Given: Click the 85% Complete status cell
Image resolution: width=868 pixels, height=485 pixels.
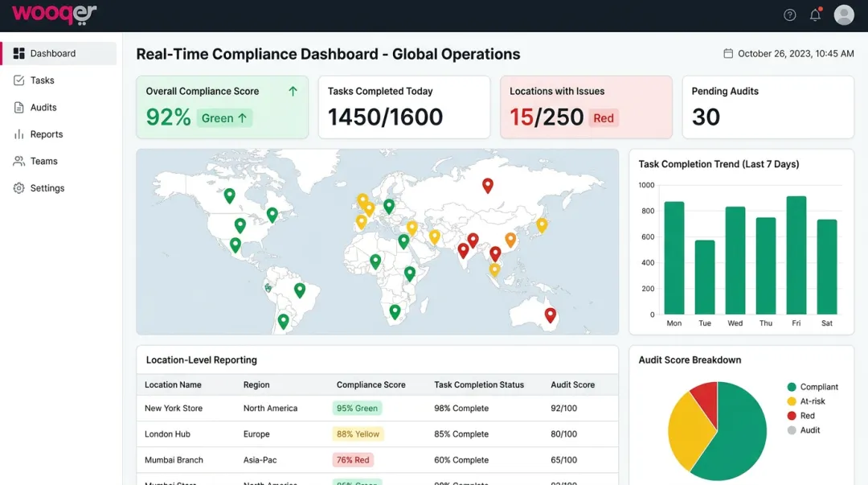Looking at the screenshot, I should 461,434.
